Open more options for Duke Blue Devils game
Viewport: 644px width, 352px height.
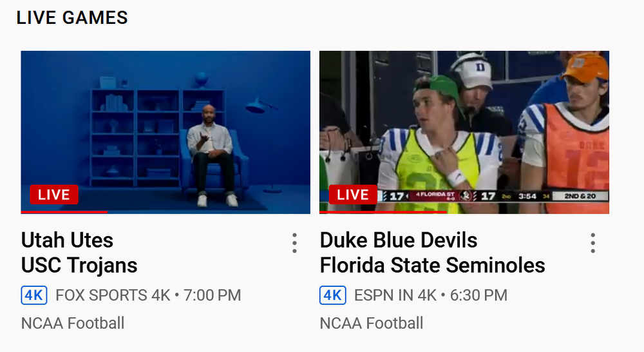point(592,243)
